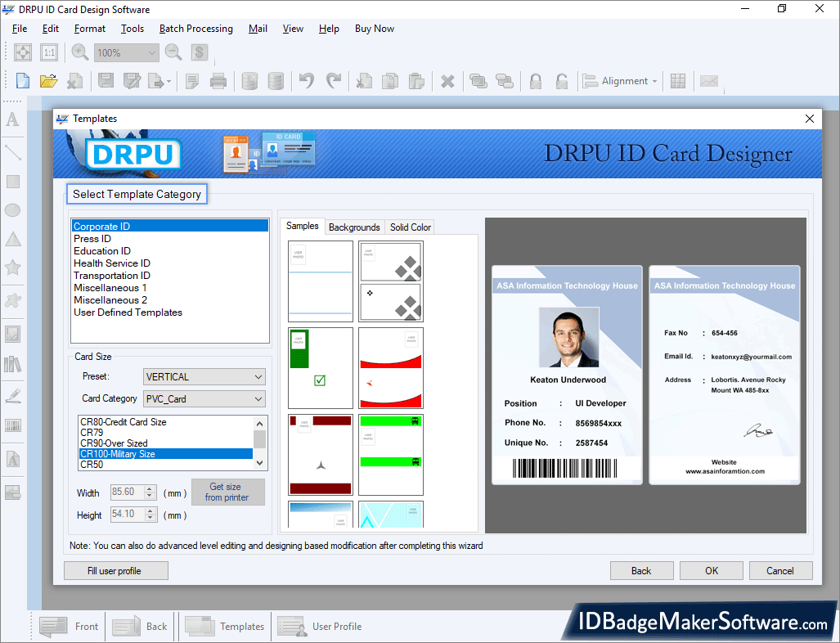Open the Batch Processing menu
The image size is (840, 643).
pos(196,29)
